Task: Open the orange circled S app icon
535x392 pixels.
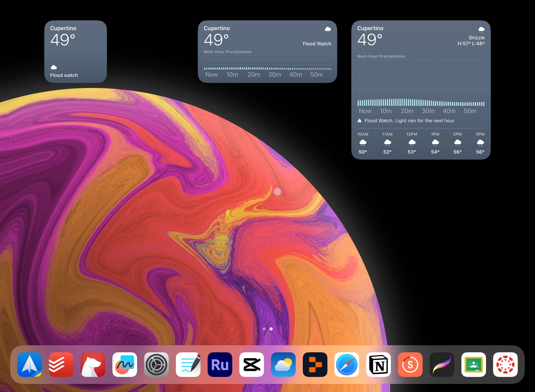Action: [410, 364]
